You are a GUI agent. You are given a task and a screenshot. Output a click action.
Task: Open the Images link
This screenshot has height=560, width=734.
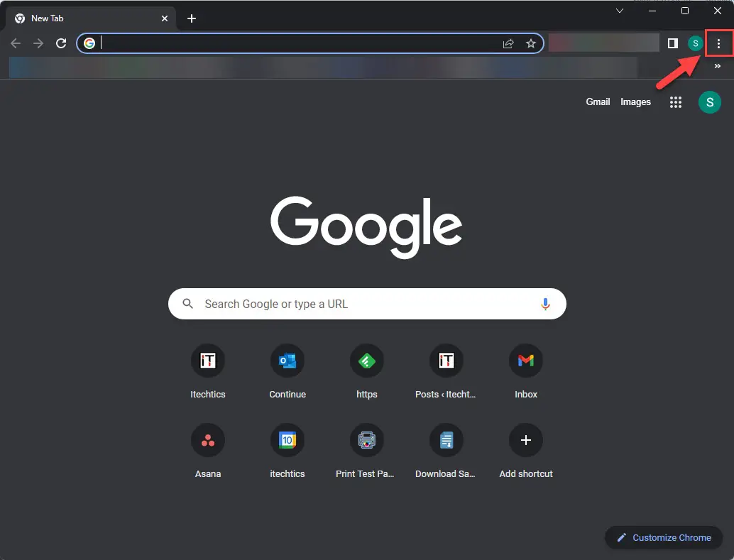coord(635,101)
